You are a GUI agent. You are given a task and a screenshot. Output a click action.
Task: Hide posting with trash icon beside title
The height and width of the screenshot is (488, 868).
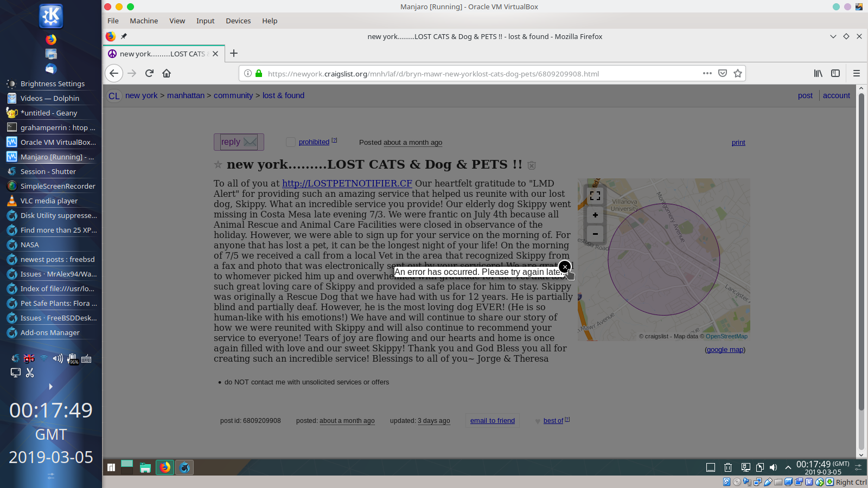(x=532, y=165)
